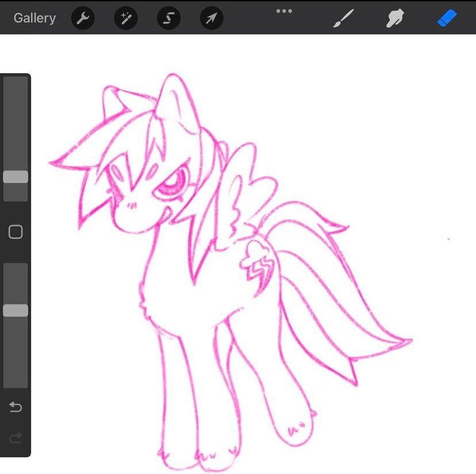Tap the blue Eraser tool
Screen dimensions: 476x474
[447, 18]
